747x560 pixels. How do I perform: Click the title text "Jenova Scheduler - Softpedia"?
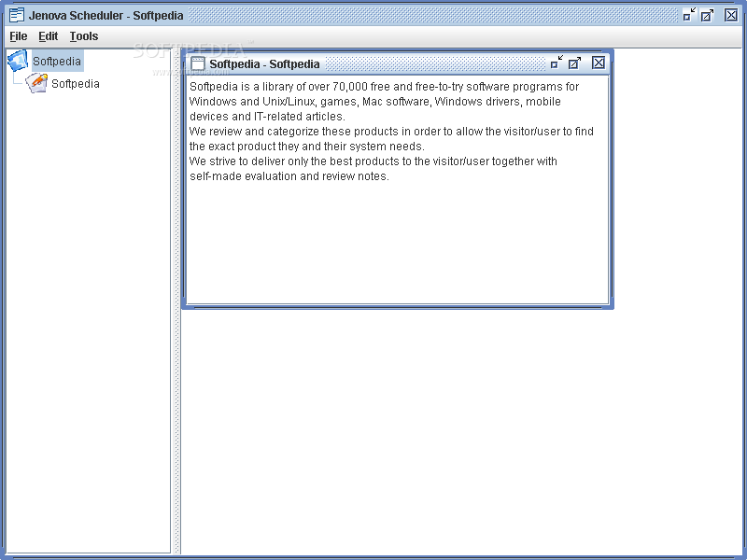(106, 16)
